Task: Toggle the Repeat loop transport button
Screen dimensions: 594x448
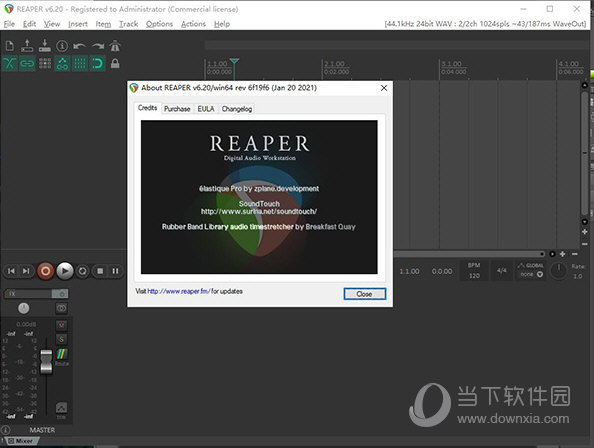Action: pos(82,271)
